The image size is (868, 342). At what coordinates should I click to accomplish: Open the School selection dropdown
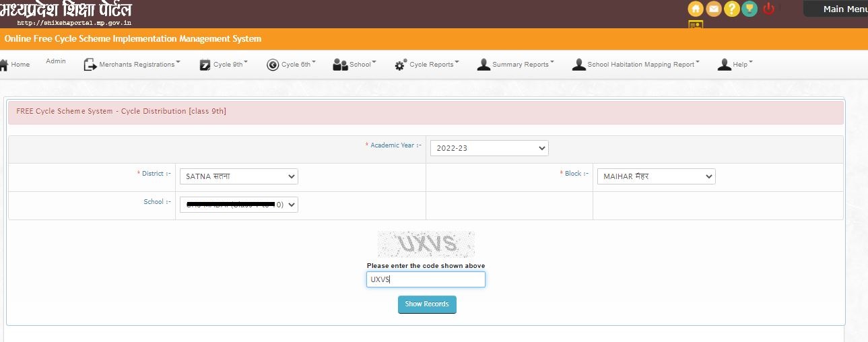(x=238, y=205)
